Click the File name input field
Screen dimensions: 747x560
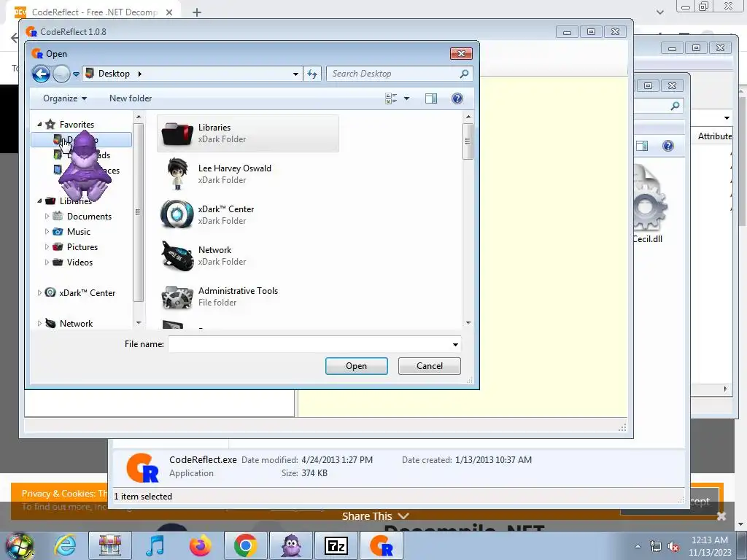pos(309,344)
